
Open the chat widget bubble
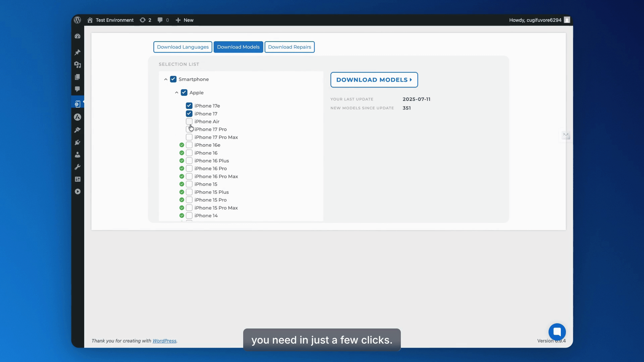(x=557, y=332)
